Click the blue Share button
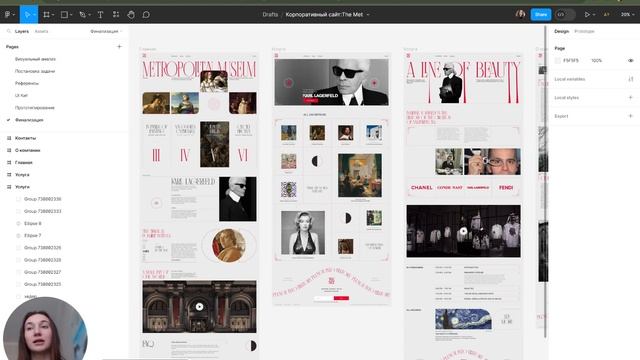This screenshot has height=360, width=640. click(541, 14)
